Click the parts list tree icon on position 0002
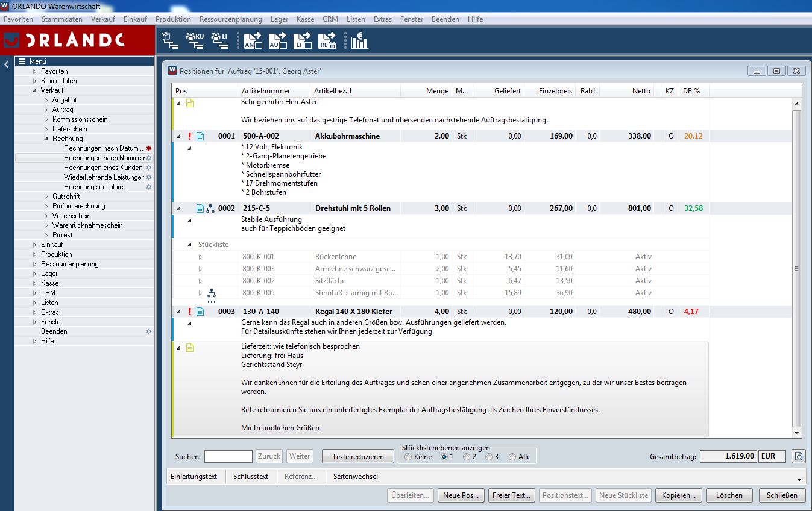 (210, 208)
